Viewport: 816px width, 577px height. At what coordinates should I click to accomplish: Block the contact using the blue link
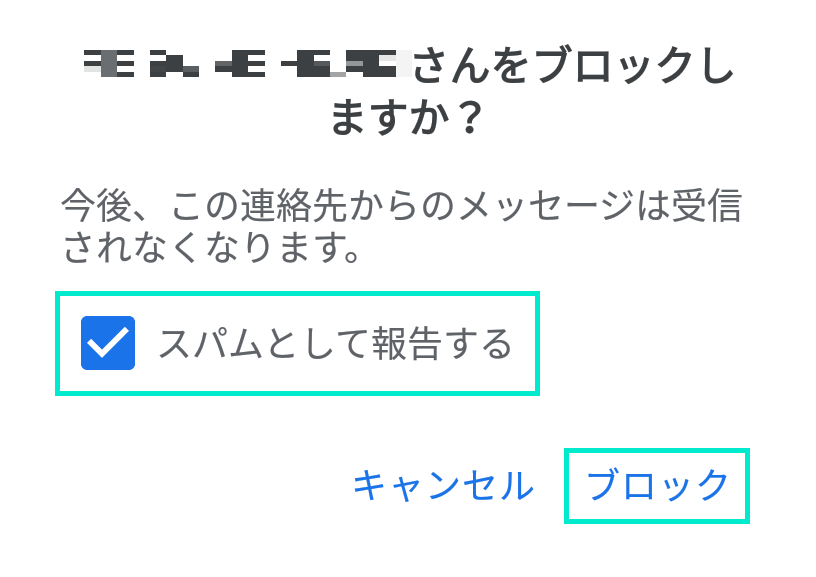click(x=657, y=486)
